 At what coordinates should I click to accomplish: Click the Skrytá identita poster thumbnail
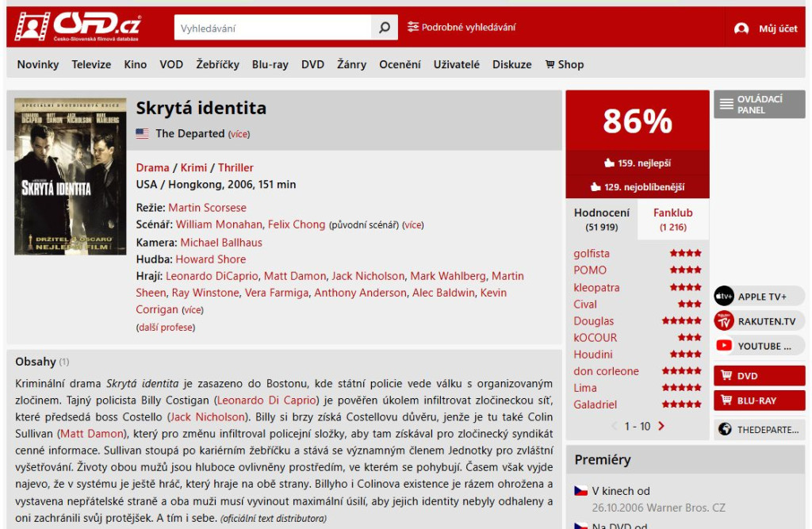[71, 176]
